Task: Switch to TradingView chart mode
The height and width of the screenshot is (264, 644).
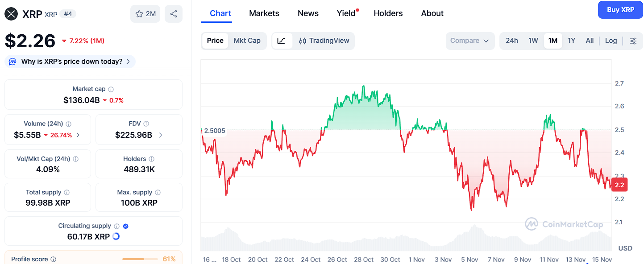Action: [324, 41]
